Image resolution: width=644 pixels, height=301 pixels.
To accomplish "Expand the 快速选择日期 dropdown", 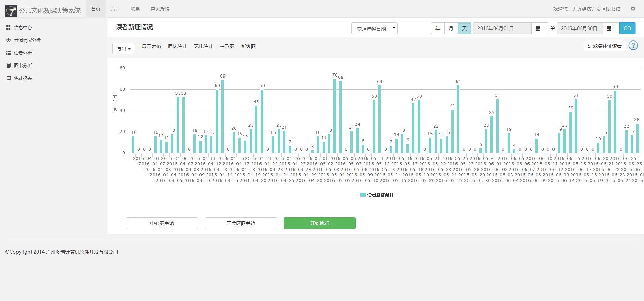I will [374, 28].
